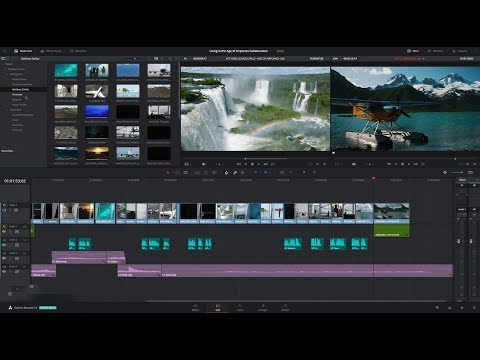Click the timeline horizontal scrollbar
480x360 pixels.
[x=296, y=301]
